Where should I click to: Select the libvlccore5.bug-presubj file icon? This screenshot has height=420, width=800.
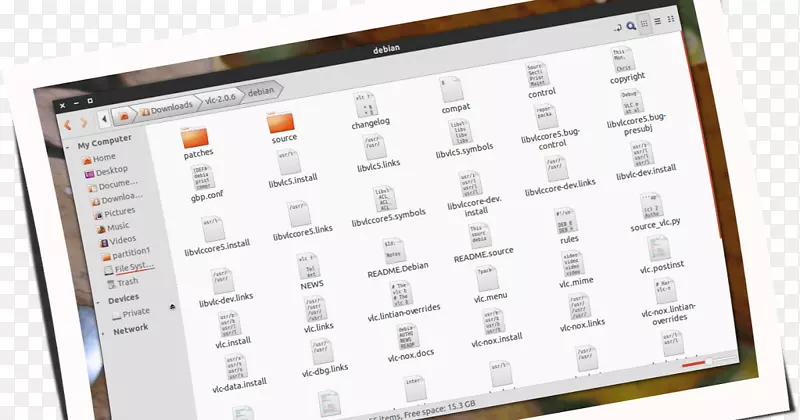click(x=631, y=102)
